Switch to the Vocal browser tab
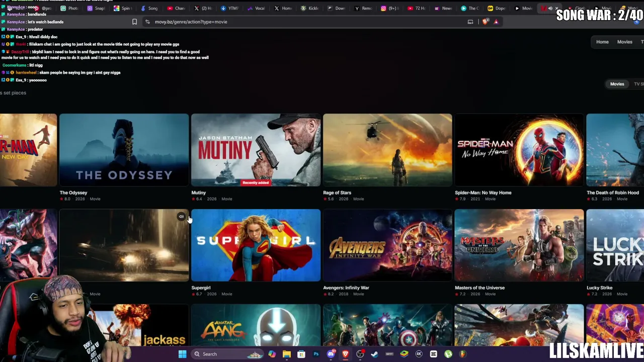Viewport: 644px width, 362px height. pos(257,8)
